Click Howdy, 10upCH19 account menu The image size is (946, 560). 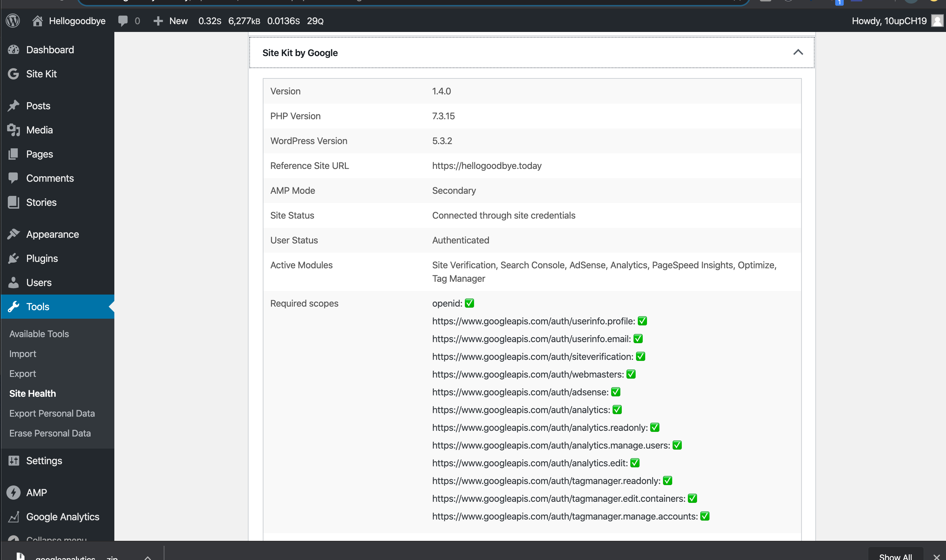coord(890,21)
